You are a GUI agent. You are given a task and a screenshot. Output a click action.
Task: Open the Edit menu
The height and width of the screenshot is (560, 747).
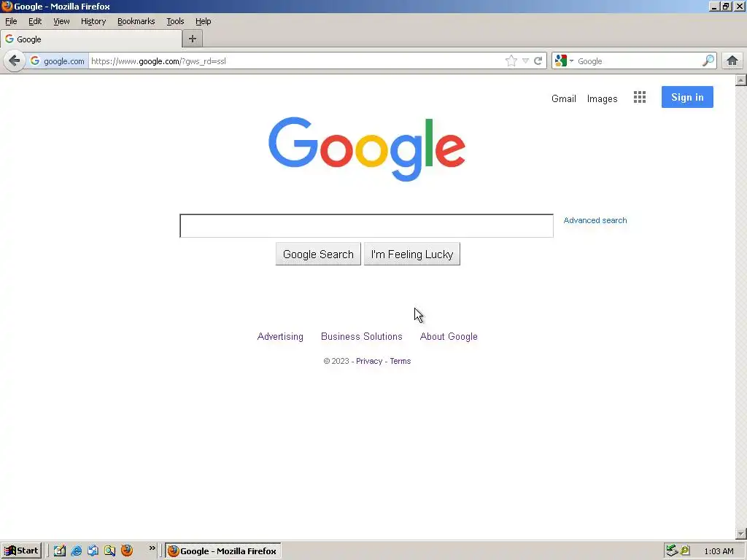click(x=35, y=21)
